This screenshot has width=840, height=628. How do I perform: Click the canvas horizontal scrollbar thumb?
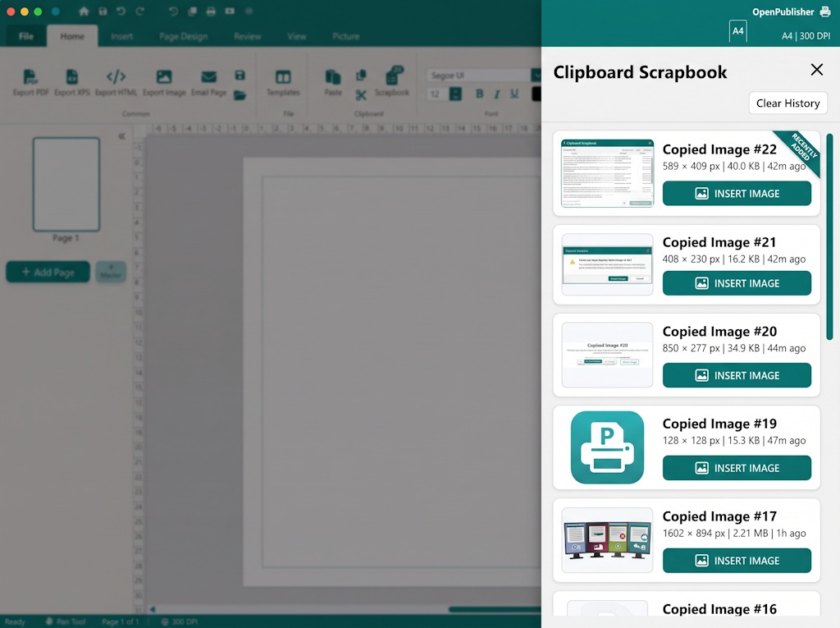[495, 609]
